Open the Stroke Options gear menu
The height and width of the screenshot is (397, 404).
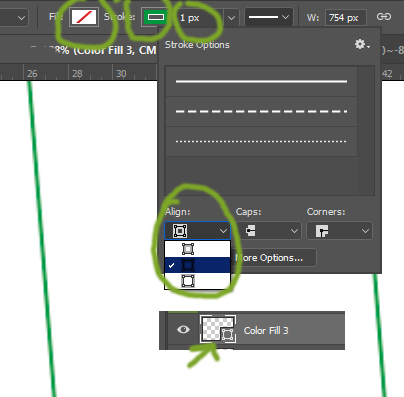[x=362, y=44]
